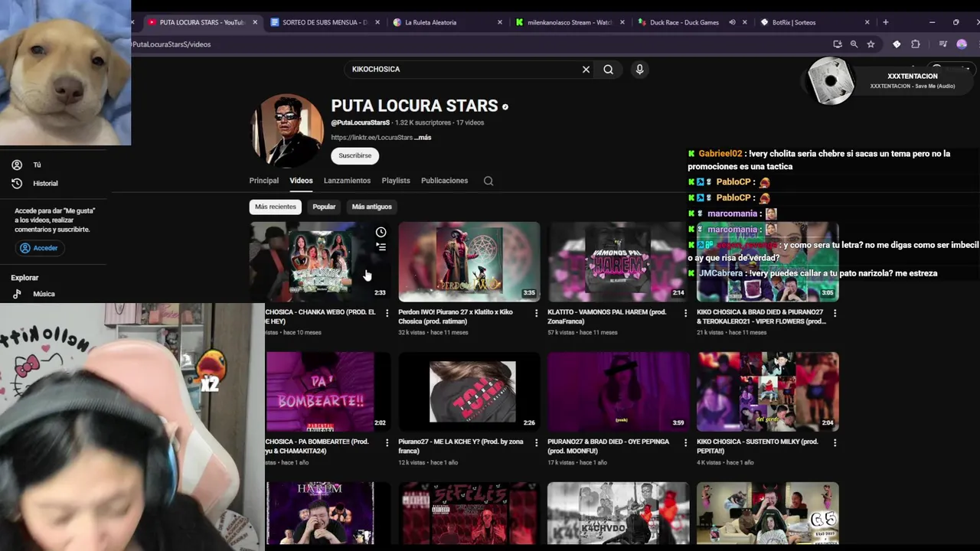The image size is (980, 551).
Task: Open the Lanzamientos channel tab
Action: point(347,181)
